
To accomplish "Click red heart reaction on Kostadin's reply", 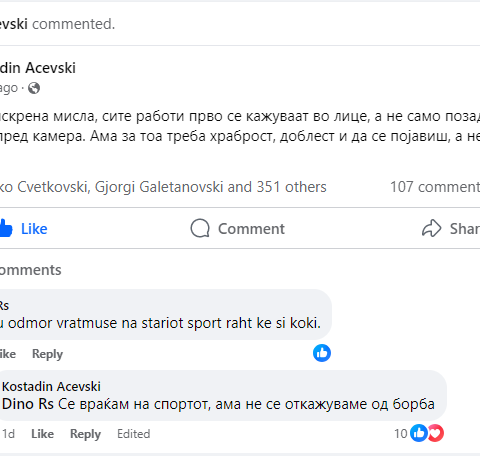I will [435, 433].
